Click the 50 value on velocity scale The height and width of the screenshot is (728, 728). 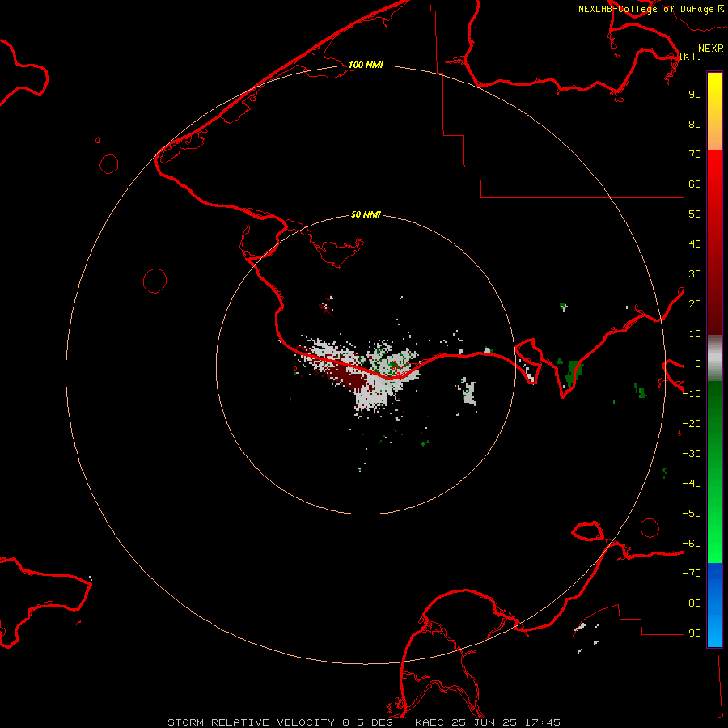(695, 214)
